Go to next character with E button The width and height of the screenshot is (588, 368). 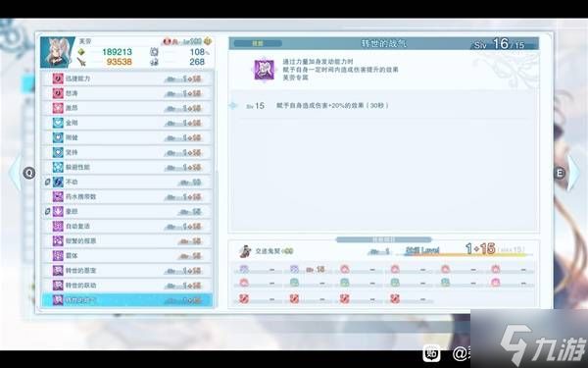pos(560,173)
